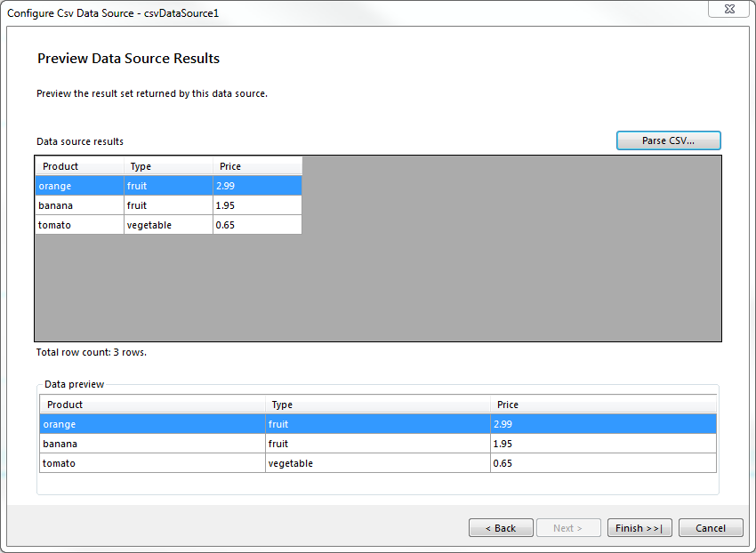Click Cancel to abort the data source setup
This screenshot has width=756, height=553.
pos(710,527)
